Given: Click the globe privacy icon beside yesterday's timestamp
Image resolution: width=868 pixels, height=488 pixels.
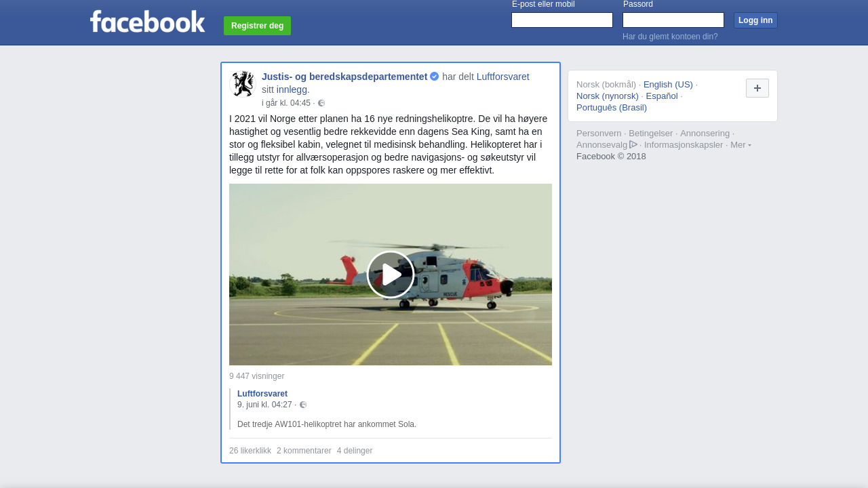Looking at the screenshot, I should click(x=321, y=103).
